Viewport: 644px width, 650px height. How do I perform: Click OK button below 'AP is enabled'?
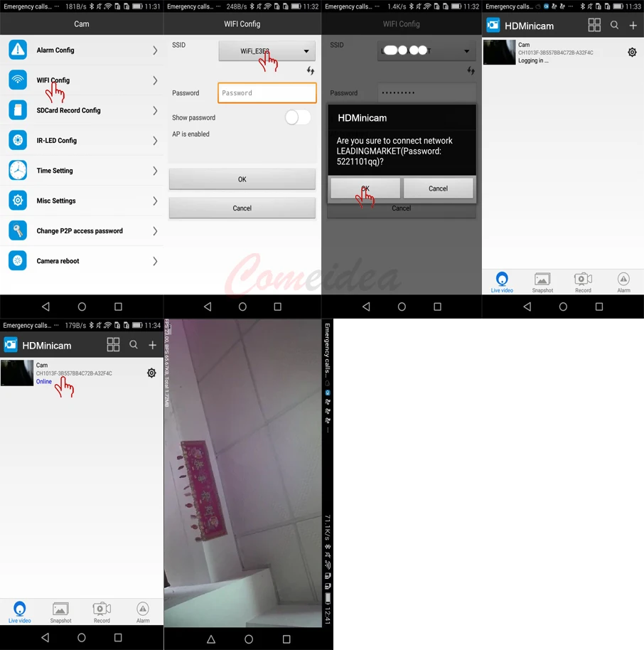pyautogui.click(x=242, y=179)
